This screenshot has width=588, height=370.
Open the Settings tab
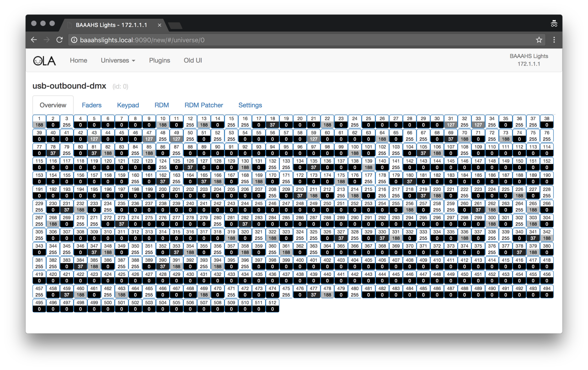click(x=250, y=105)
